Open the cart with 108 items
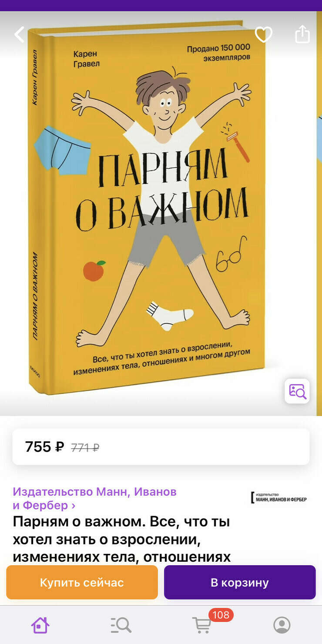The height and width of the screenshot is (644, 322). click(x=201, y=625)
